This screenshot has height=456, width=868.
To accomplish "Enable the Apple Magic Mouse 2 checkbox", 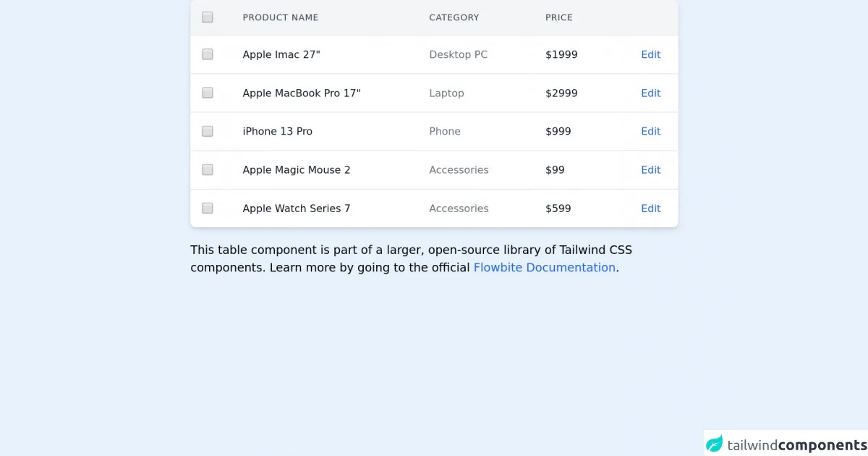I will coord(208,169).
